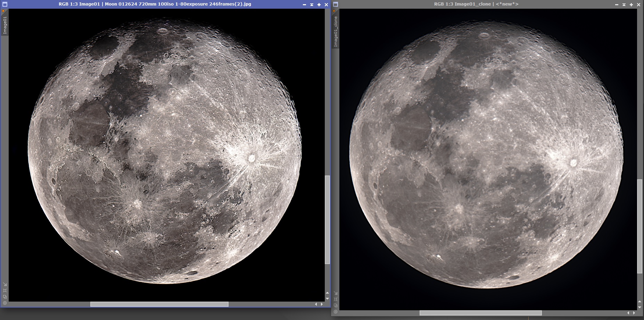Viewport: 644px width, 320px height.
Task: Click the concentric circle icon in Image01_clone window
Action: coord(336,312)
